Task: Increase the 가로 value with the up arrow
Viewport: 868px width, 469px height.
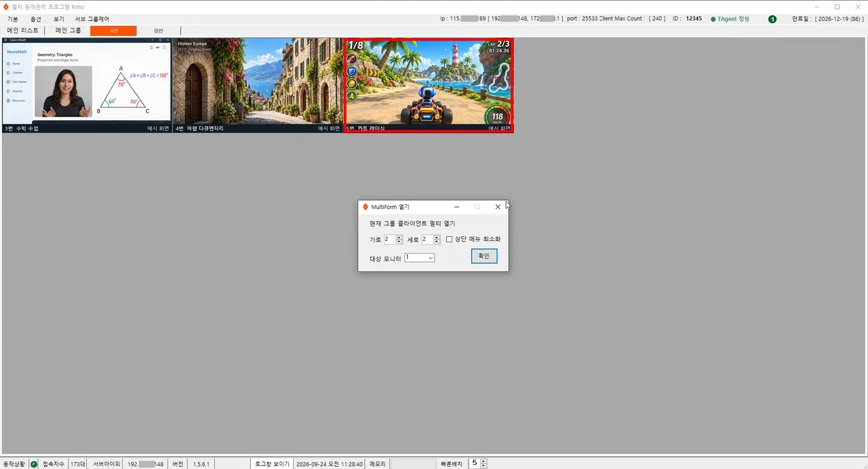Action: tap(399, 237)
